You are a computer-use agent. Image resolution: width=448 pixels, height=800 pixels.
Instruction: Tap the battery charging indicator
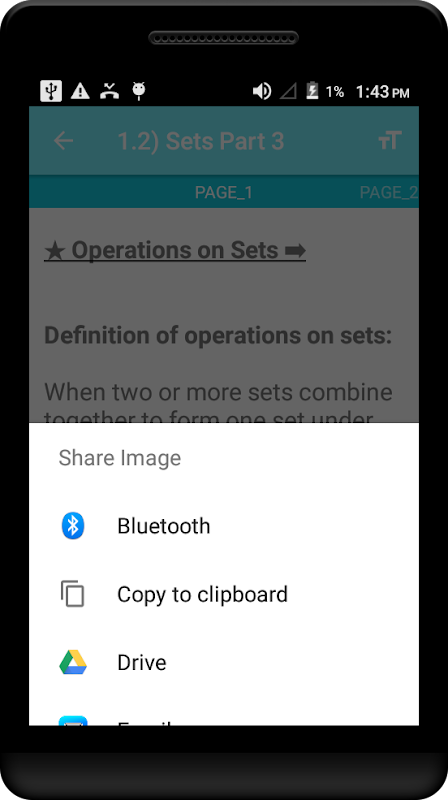(x=312, y=91)
